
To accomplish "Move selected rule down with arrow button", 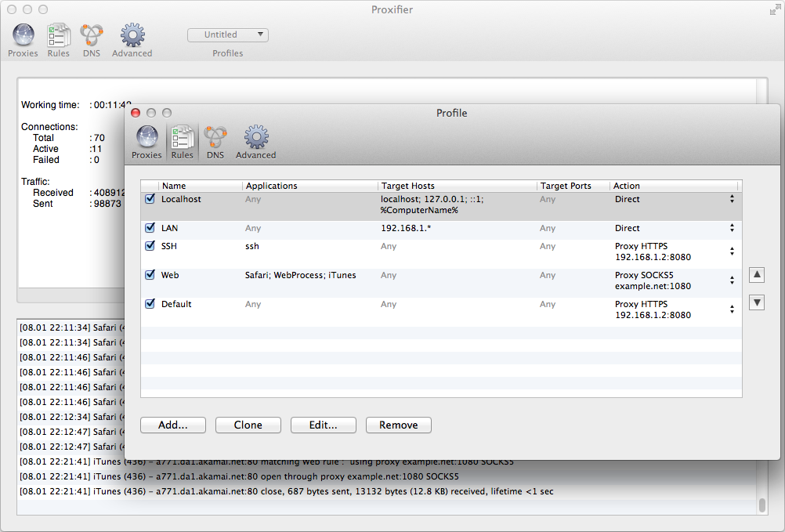I will click(x=757, y=302).
